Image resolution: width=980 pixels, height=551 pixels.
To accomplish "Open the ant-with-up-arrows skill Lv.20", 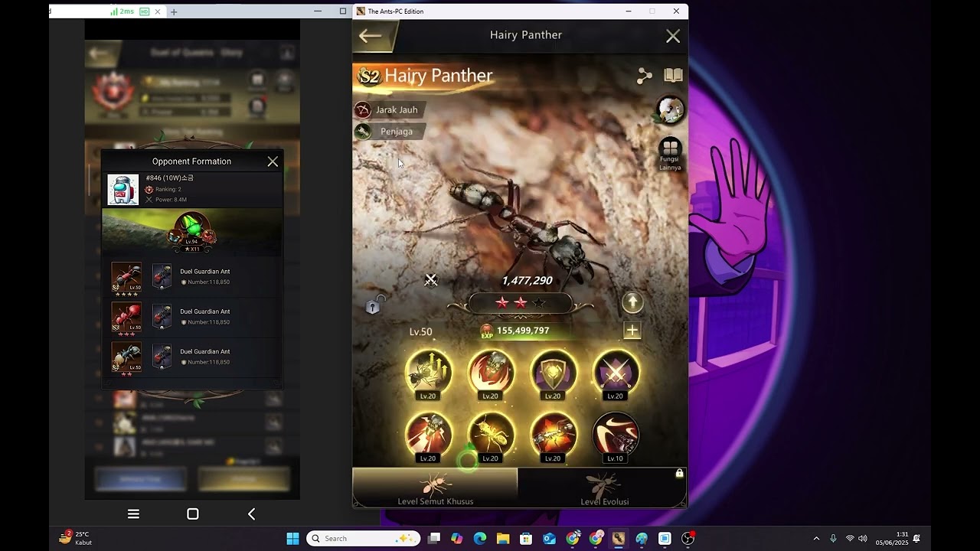I will (428, 374).
